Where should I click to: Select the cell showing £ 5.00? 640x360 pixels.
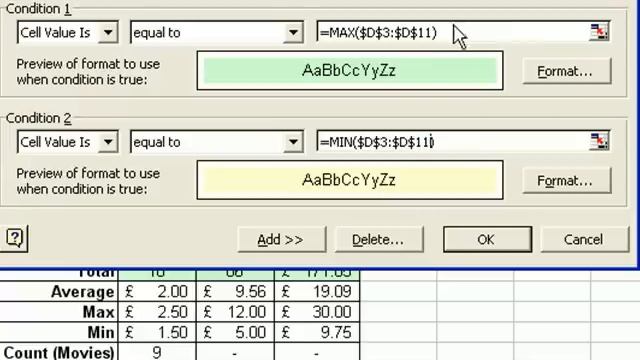click(236, 332)
